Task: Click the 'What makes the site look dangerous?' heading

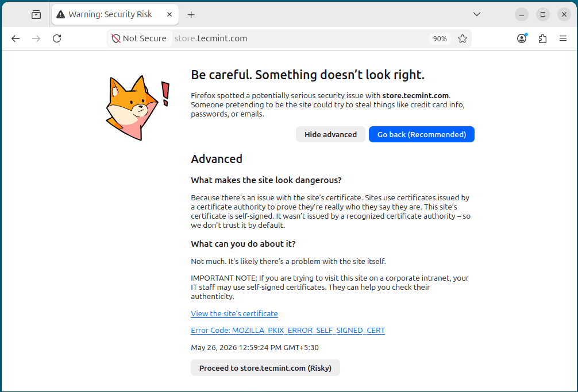Action: [266, 180]
